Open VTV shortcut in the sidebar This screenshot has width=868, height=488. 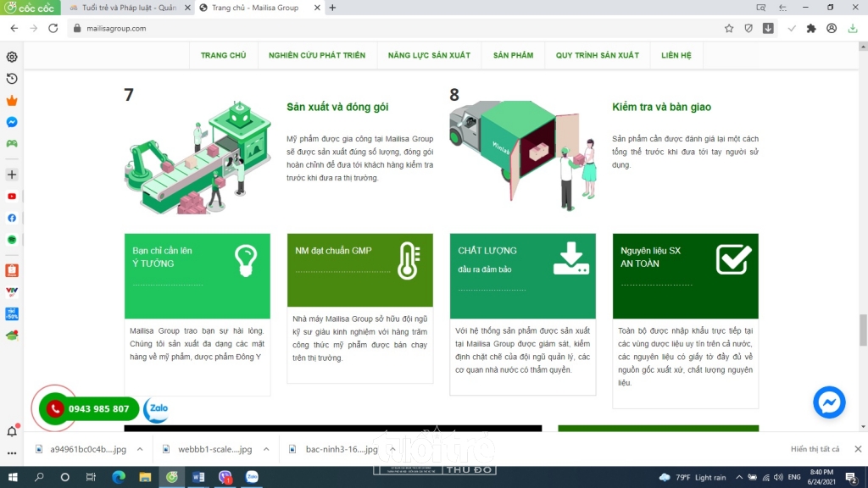12,291
